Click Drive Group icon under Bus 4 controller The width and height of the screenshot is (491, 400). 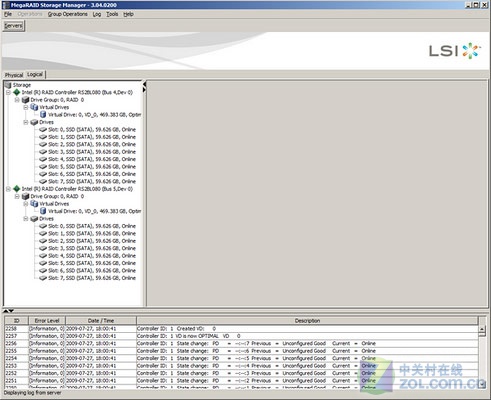coord(26,100)
